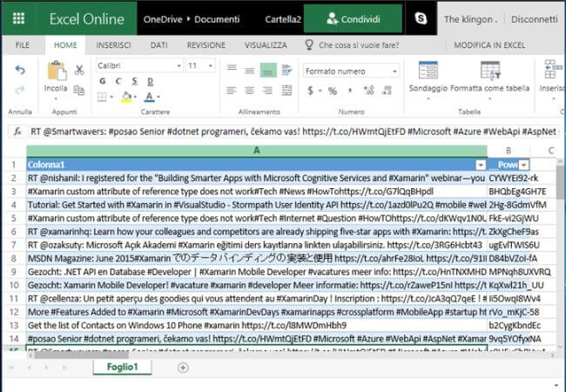This screenshot has width=566, height=392.
Task: Redo action arrow below undo
Action: (20, 90)
